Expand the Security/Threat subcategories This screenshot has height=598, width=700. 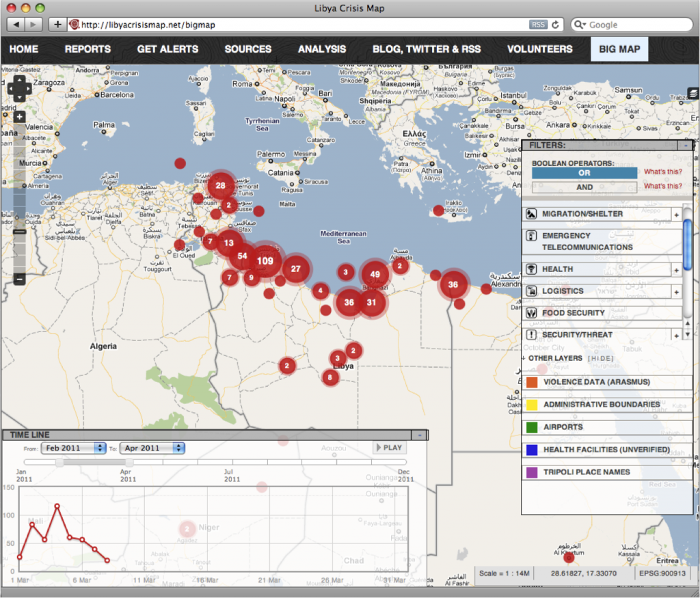coord(676,336)
